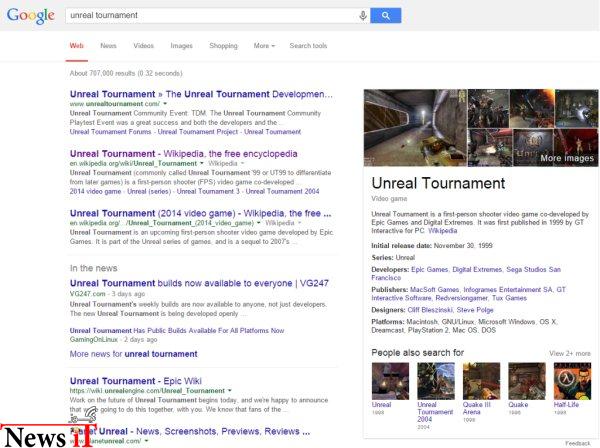Screen dimensions: 600x448
Task: Open Wikipedia link in knowledge panel description
Action: [x=442, y=231]
